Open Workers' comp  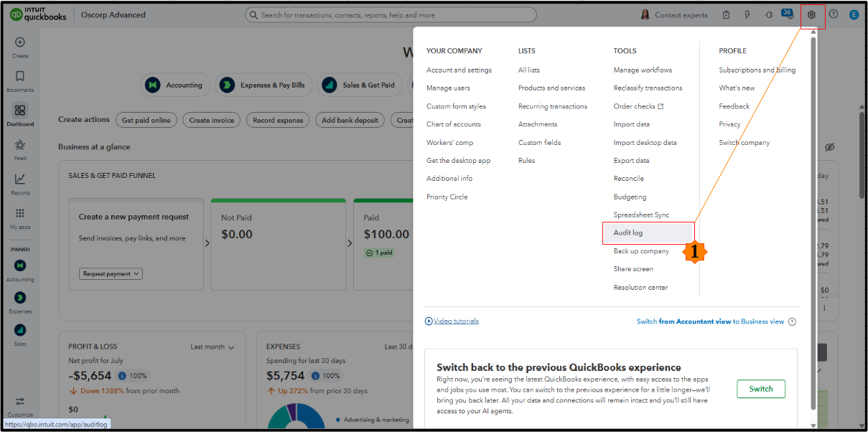[x=449, y=142]
